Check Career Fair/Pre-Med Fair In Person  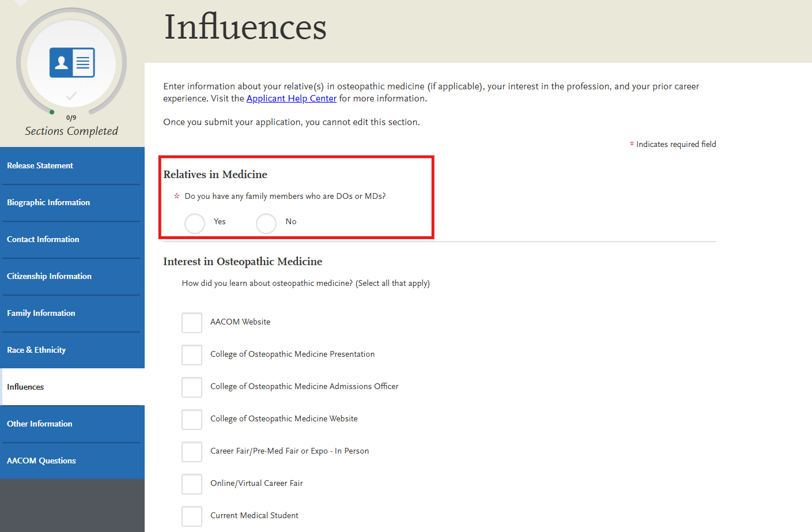[x=191, y=452]
